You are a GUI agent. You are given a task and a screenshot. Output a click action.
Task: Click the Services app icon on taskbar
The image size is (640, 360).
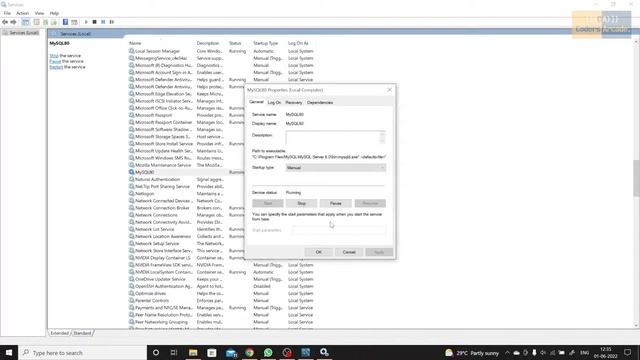[324, 353]
